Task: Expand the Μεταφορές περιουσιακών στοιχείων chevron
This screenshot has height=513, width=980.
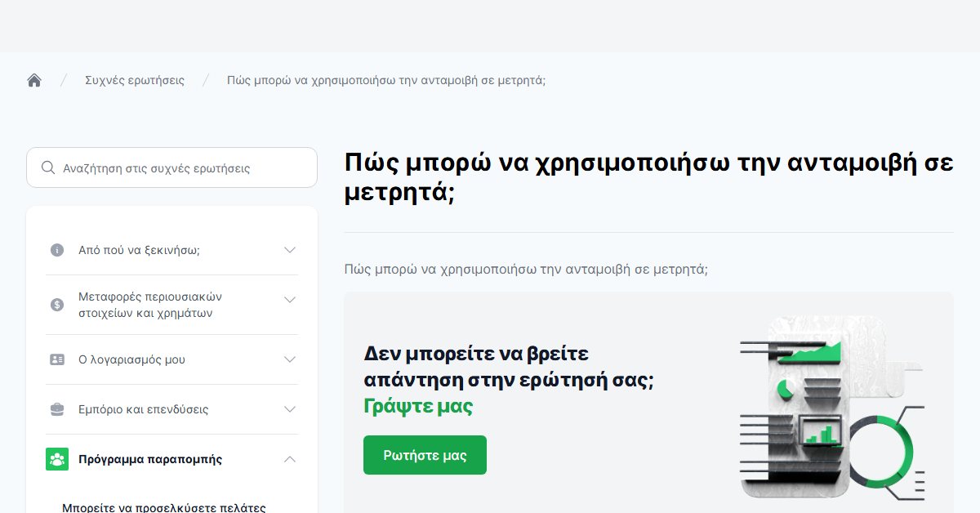Action: point(290,300)
